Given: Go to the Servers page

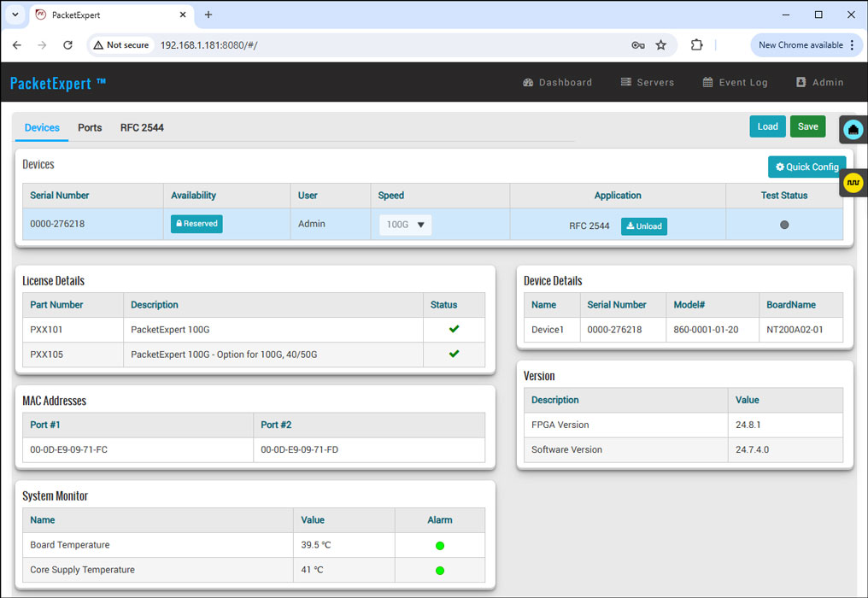Looking at the screenshot, I should coord(648,83).
